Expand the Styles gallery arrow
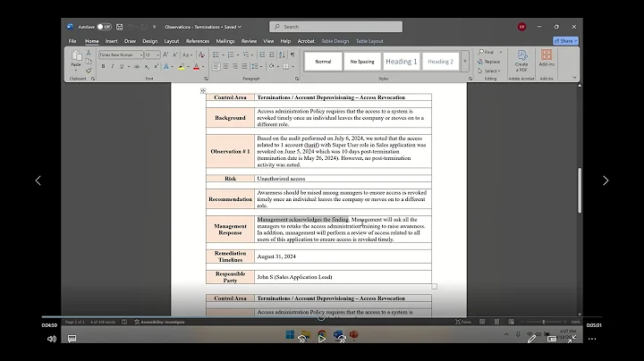 pyautogui.click(x=465, y=62)
